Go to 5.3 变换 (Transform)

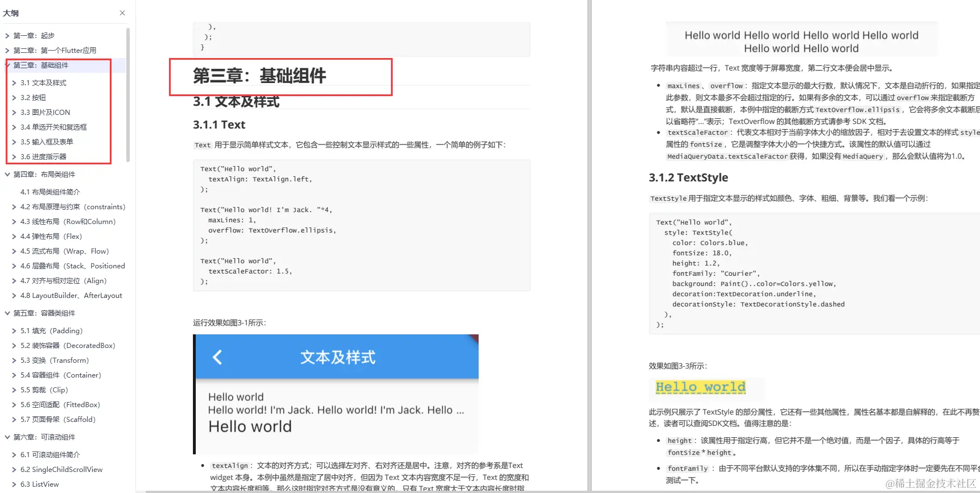[x=55, y=360]
